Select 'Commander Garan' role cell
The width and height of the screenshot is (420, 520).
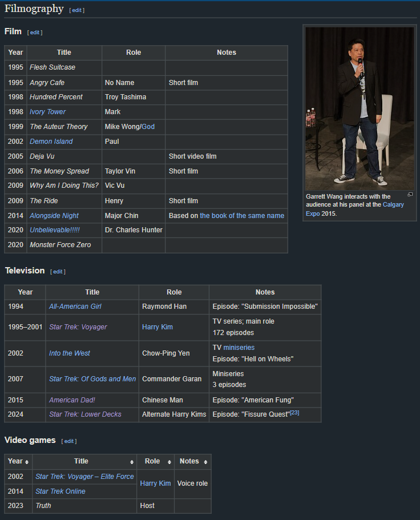[x=174, y=378]
